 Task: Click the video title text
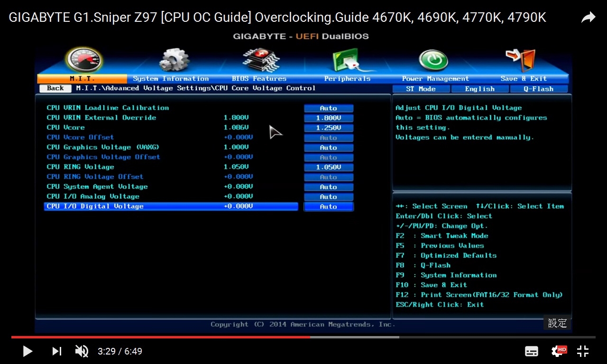click(x=277, y=18)
